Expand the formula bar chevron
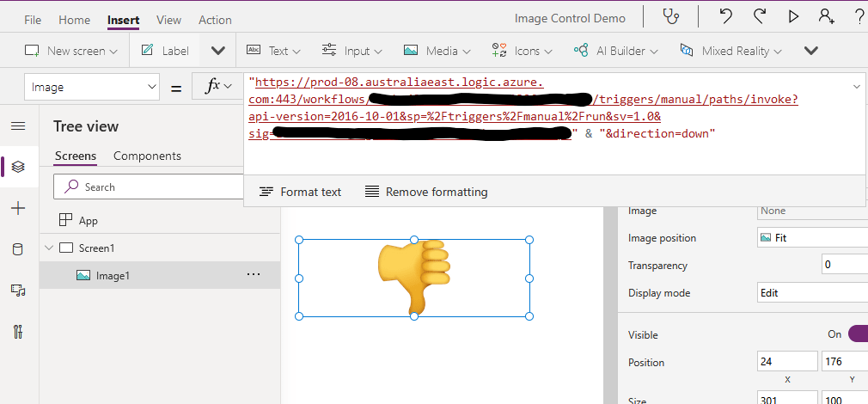This screenshot has width=868, height=404. tap(856, 86)
